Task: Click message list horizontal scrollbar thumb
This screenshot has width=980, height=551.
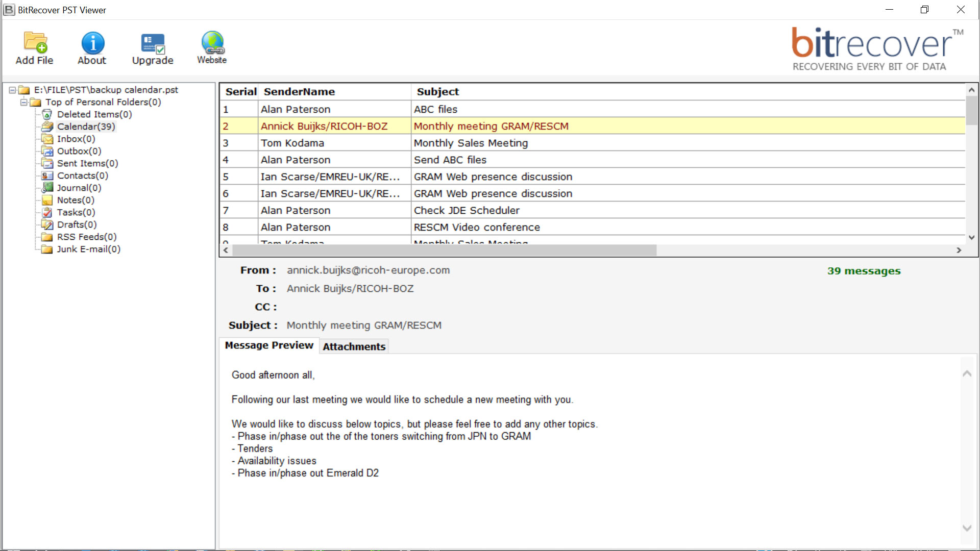Action: (445, 250)
